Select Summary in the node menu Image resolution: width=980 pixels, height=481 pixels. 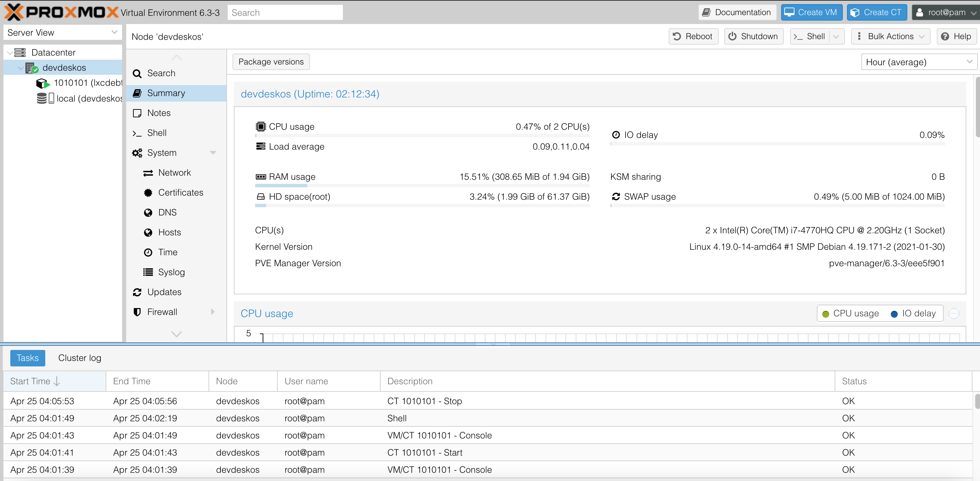pyautogui.click(x=177, y=93)
